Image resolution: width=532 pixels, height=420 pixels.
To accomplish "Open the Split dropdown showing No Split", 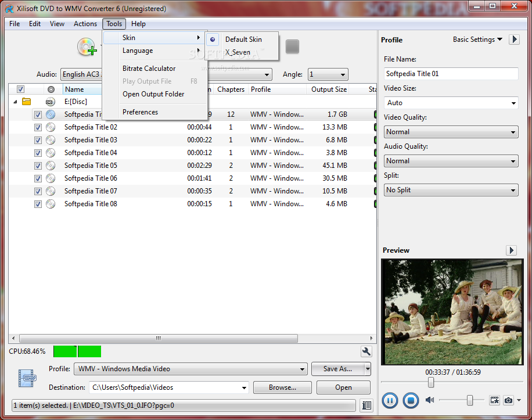I will 451,190.
